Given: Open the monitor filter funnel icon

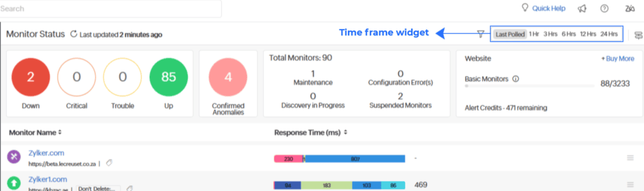Looking at the screenshot, I should point(481,34).
